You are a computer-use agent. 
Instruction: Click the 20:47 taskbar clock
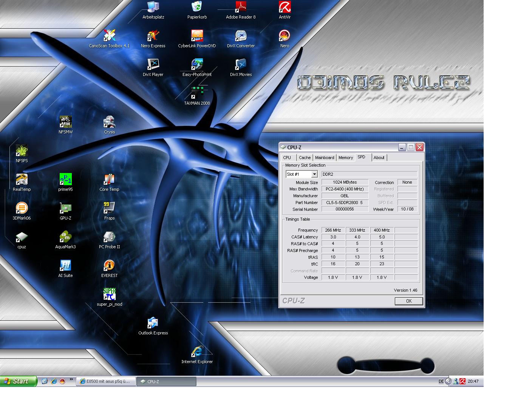click(x=473, y=382)
